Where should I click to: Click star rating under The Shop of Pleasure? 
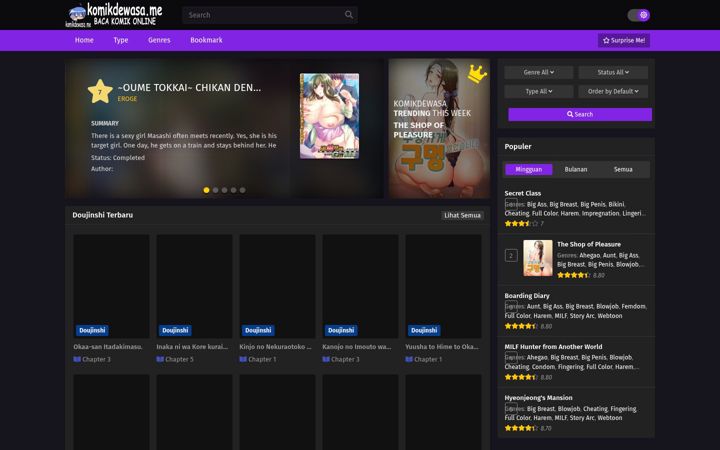point(574,275)
